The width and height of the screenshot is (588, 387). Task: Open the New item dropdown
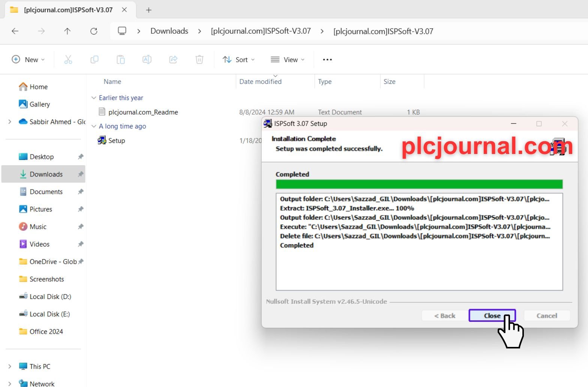click(x=28, y=60)
